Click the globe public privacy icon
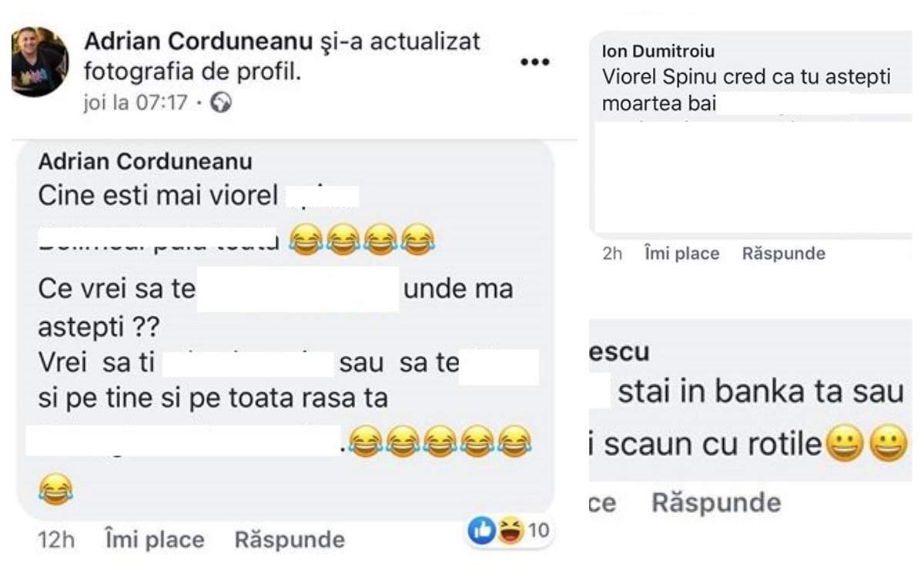This screenshot has height=581, width=924. coord(221,102)
